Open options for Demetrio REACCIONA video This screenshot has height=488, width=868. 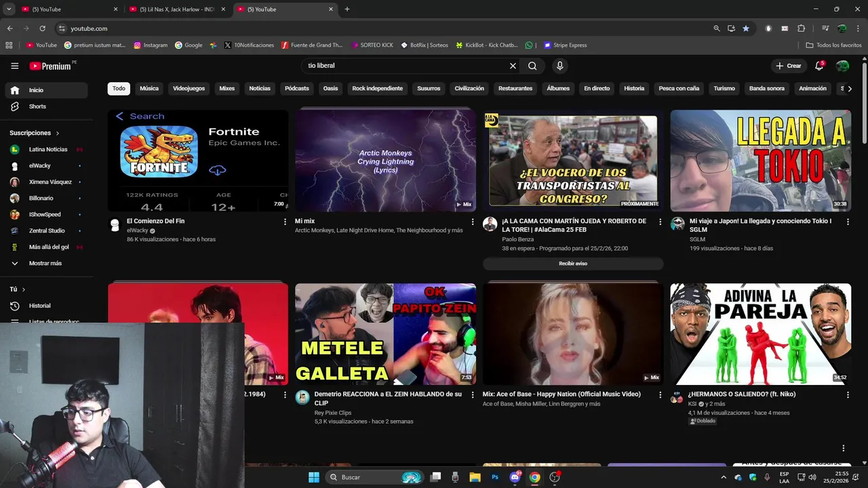[x=473, y=394]
